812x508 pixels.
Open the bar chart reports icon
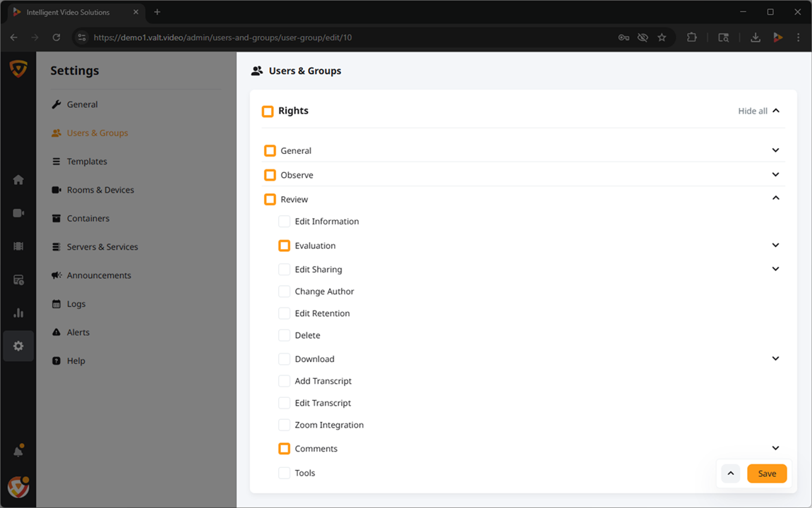18,313
